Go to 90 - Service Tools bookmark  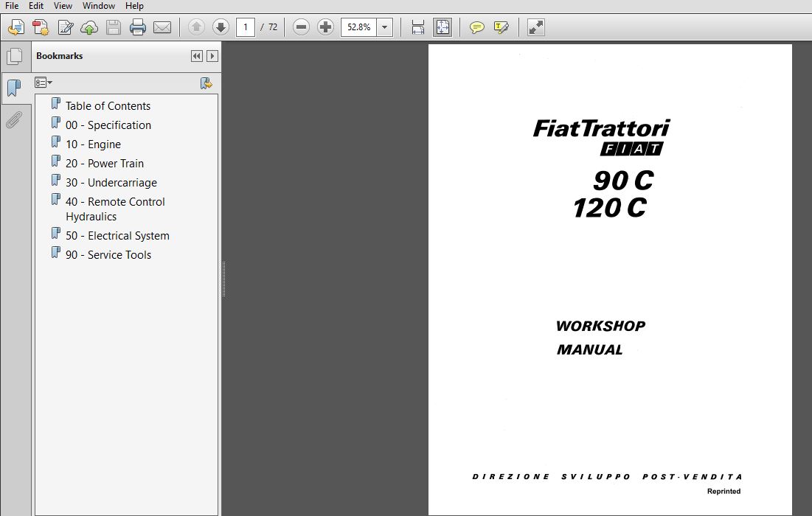(108, 255)
